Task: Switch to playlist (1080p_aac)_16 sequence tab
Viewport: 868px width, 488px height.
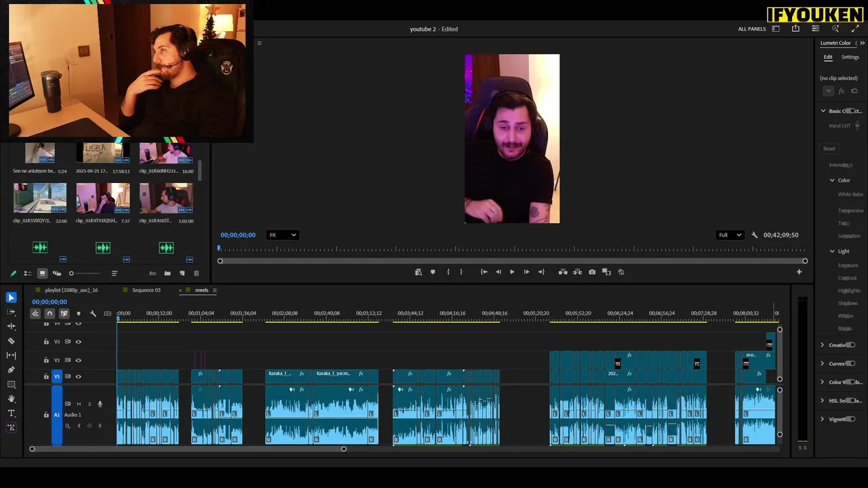Action: pyautogui.click(x=71, y=291)
